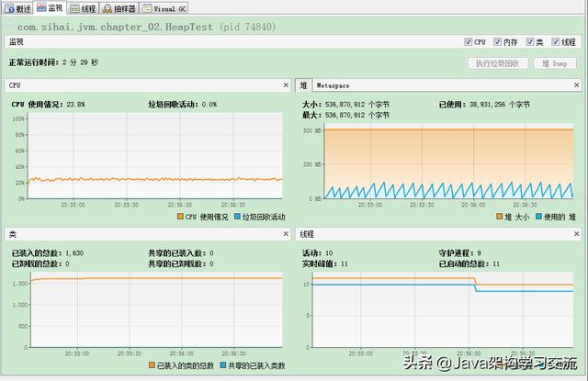Click the 守护进程 9 value

[x=479, y=252]
